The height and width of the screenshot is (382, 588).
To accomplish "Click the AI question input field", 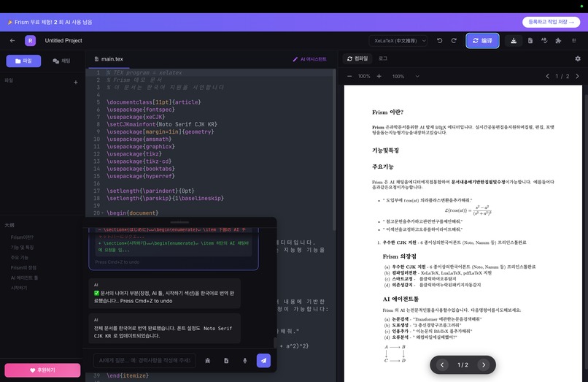I will (x=144, y=361).
